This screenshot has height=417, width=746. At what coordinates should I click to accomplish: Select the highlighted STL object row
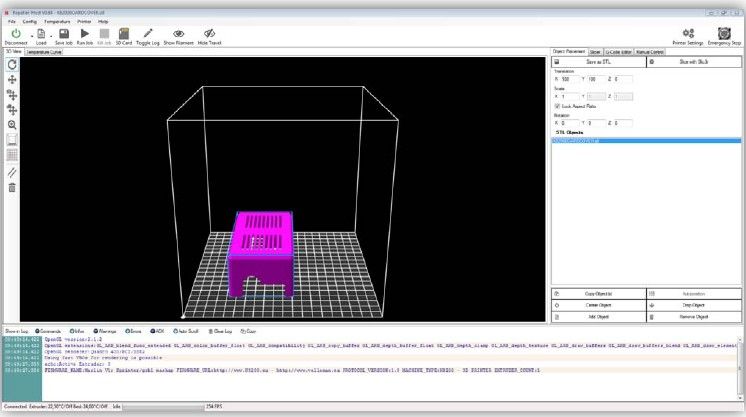[646, 141]
